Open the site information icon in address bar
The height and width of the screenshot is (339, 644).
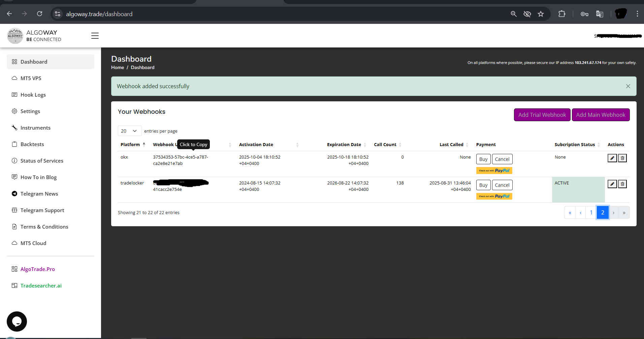(58, 14)
